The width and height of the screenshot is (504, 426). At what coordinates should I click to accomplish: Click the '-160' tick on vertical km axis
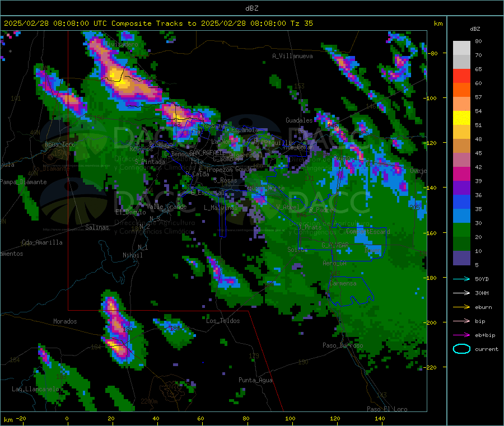(x=430, y=233)
